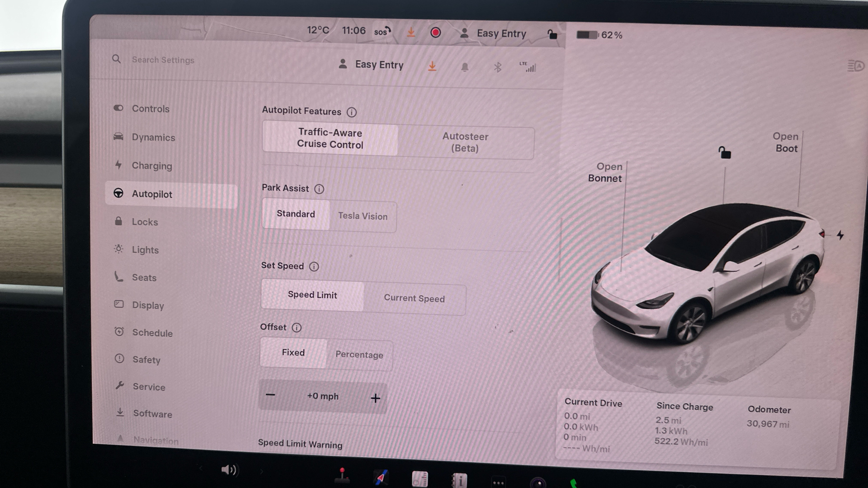Tap the volume speaker icon

coord(229,470)
